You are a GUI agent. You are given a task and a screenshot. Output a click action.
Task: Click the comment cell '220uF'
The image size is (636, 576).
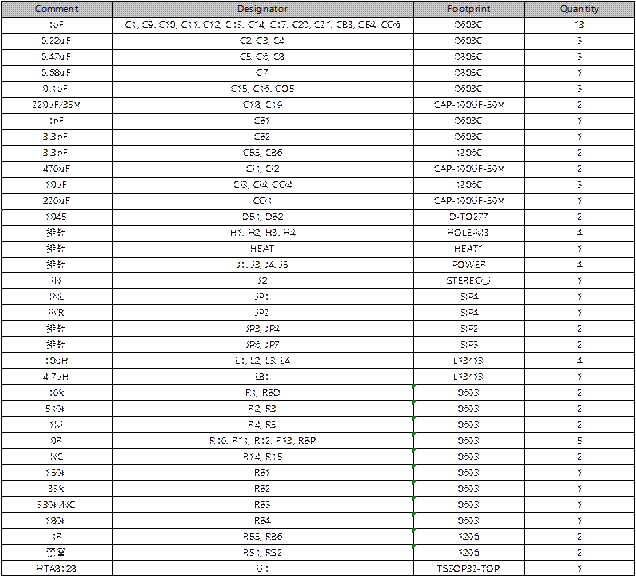click(x=57, y=201)
